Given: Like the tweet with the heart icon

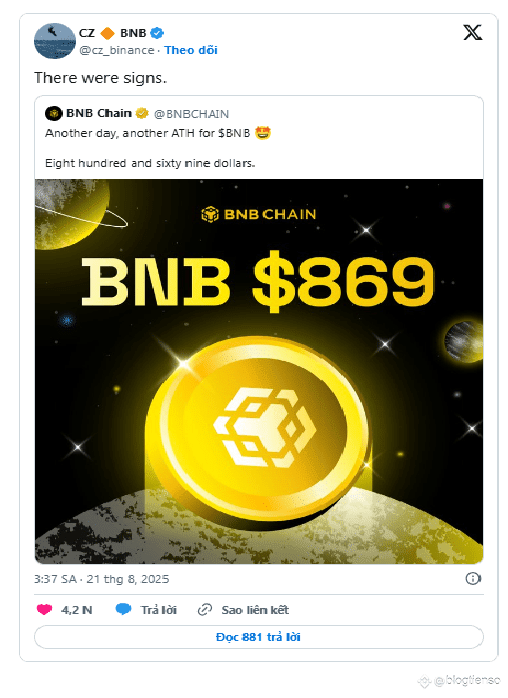Looking at the screenshot, I should point(44,609).
